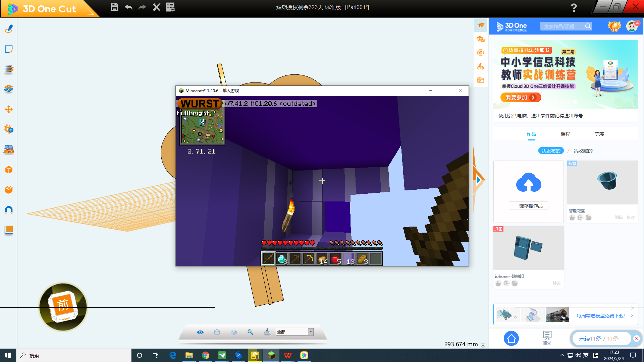Click the 我要参加 banner button
This screenshot has width=644, height=362.
click(x=521, y=98)
